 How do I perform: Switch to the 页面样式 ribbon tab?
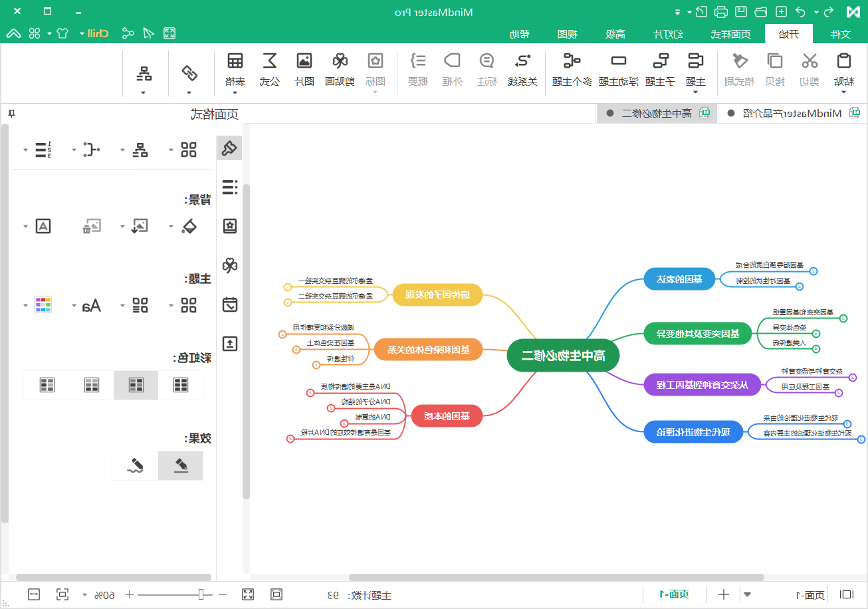pos(731,34)
